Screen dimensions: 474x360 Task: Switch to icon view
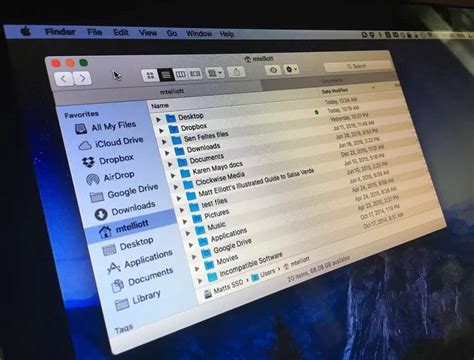coord(150,75)
